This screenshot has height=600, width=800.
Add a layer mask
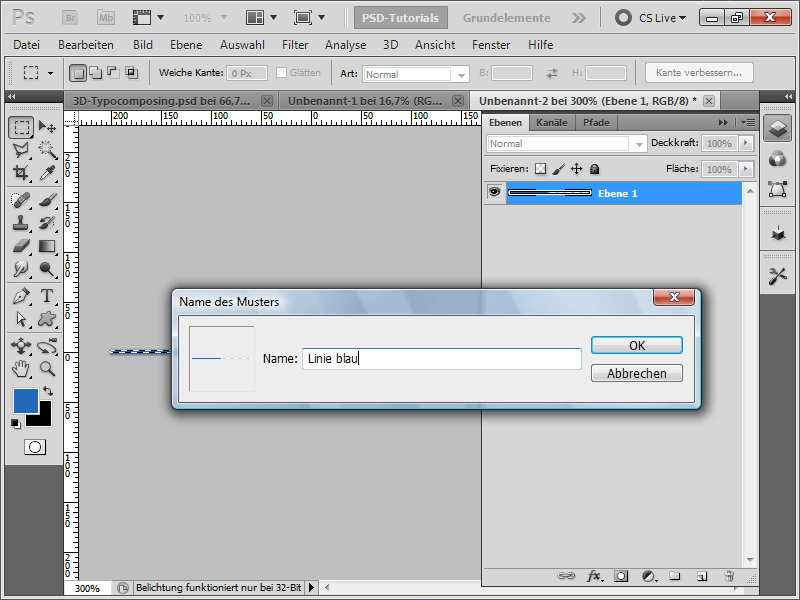pos(621,577)
